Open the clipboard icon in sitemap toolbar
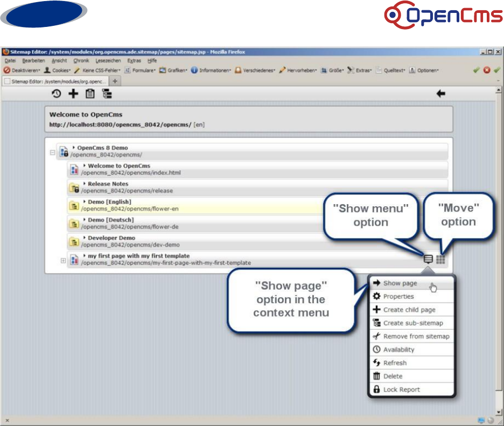 pos(90,94)
